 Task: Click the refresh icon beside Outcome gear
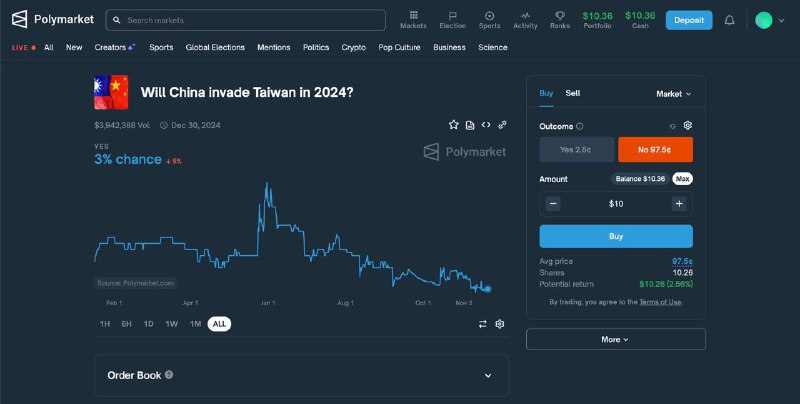672,126
